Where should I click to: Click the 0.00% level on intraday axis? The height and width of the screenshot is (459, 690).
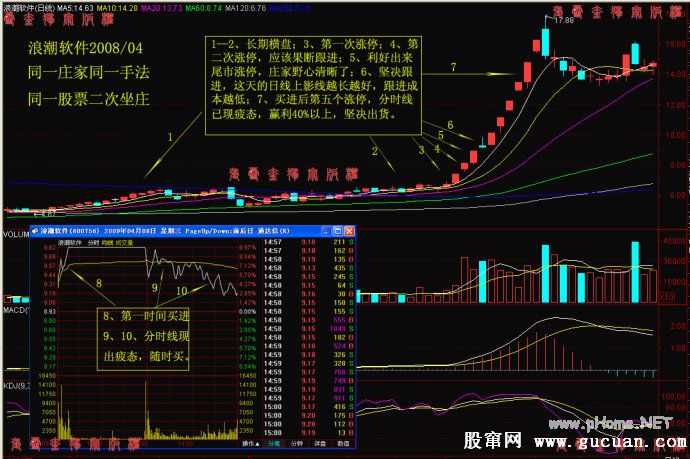click(247, 312)
